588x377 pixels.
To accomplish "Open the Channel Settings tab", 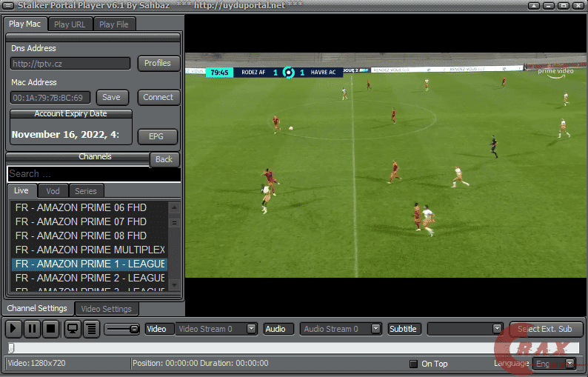I will click(x=37, y=308).
